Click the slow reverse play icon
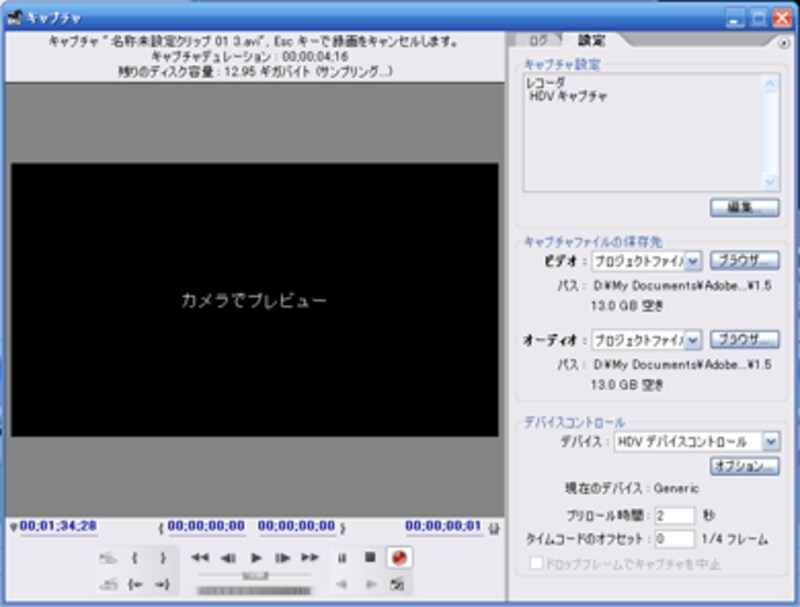The image size is (800, 607). tap(342, 585)
